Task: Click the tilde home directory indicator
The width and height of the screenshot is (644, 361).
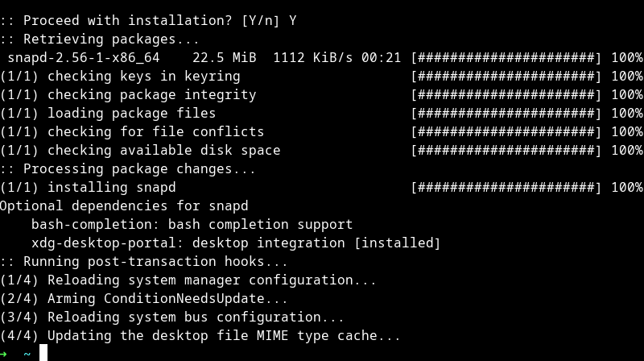Action: (27, 354)
